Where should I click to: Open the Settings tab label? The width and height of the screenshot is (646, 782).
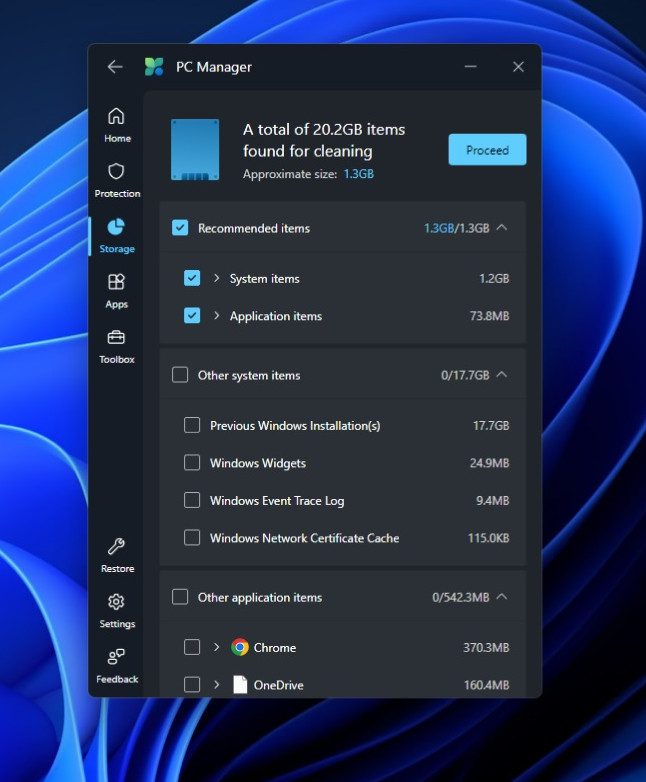click(117, 624)
